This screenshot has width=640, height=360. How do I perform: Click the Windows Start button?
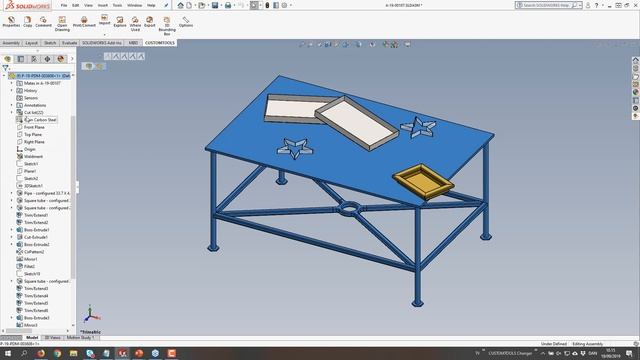point(8,353)
